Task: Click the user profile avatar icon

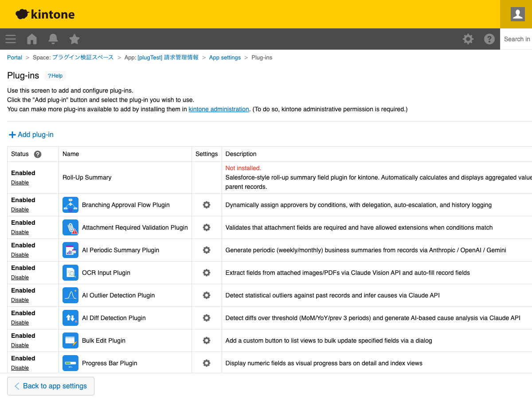Action: [517, 14]
